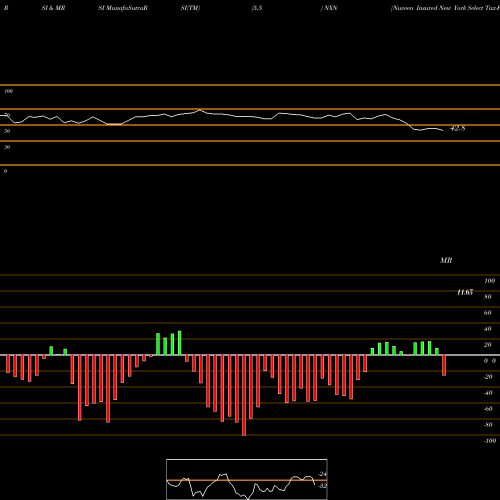Click the 'SI(TM)' header label
Viewport: 500px width, 500px height.
190,8
